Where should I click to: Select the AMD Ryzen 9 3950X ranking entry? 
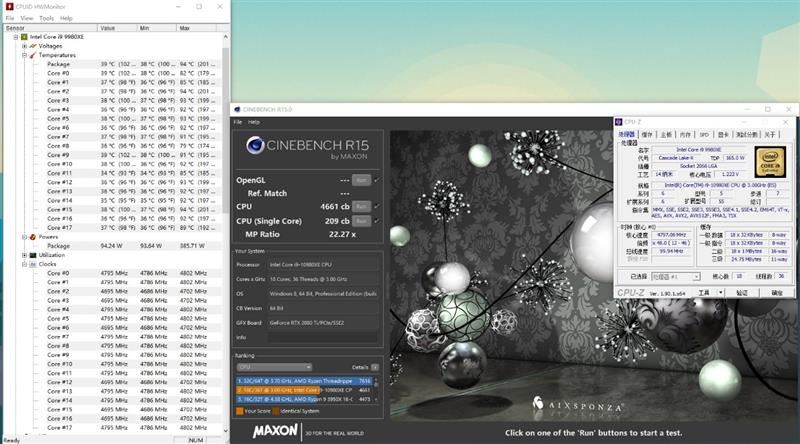(x=304, y=399)
